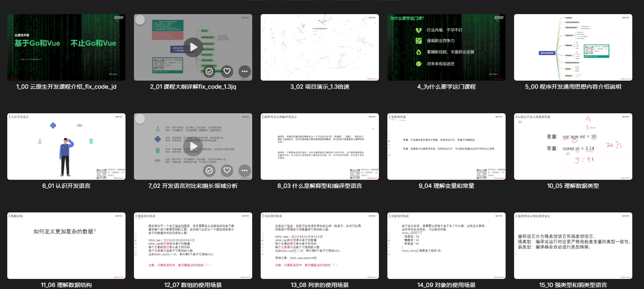
Task: Favorite 2_01 课程大纲详解 with the heart icon
Action: tap(227, 71)
